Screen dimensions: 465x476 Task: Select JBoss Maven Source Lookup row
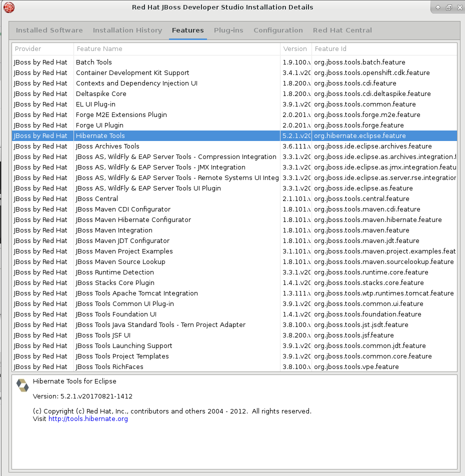(234, 262)
